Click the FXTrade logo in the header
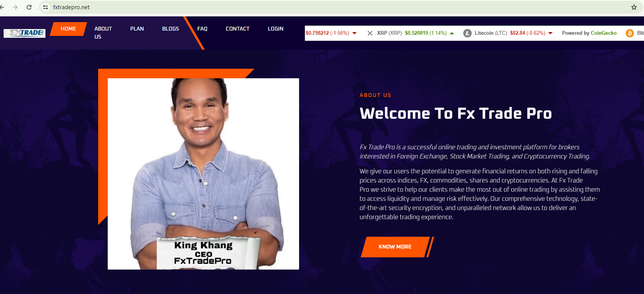 pyautogui.click(x=24, y=33)
